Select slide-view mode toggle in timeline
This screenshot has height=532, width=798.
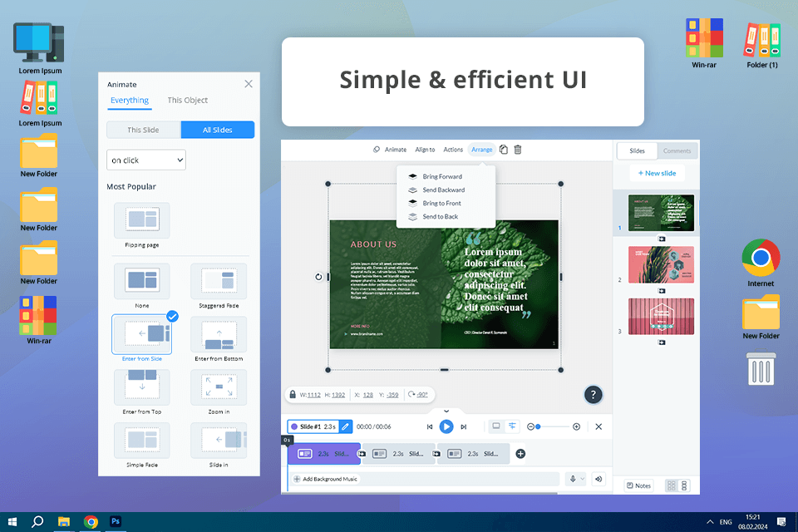pyautogui.click(x=495, y=426)
